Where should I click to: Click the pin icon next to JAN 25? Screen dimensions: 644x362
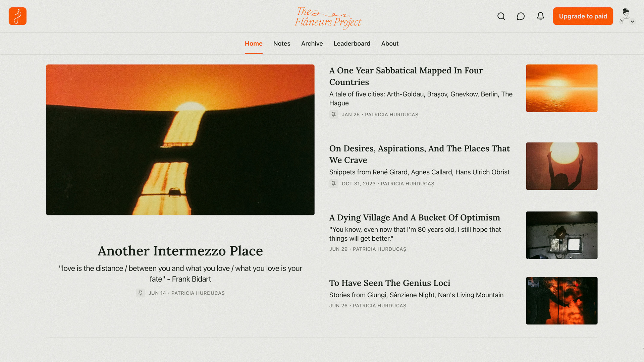334,115
